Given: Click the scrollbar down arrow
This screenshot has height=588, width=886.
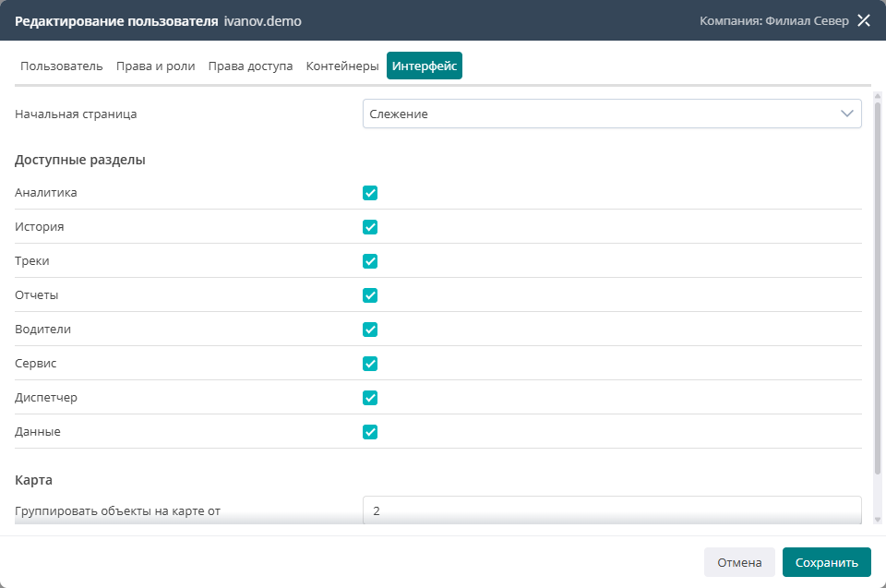Looking at the screenshot, I should tap(878, 519).
